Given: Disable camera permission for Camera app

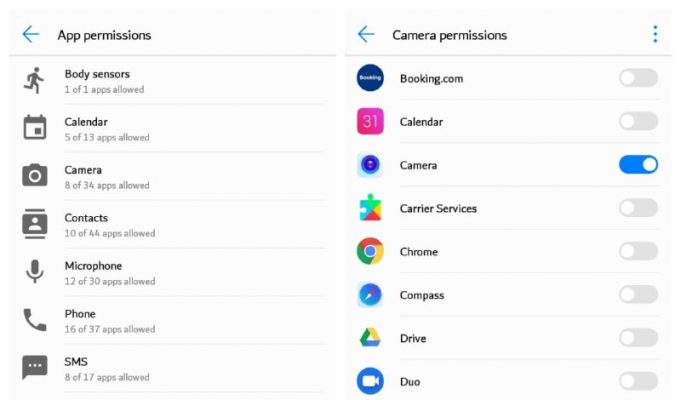Looking at the screenshot, I should (x=638, y=165).
